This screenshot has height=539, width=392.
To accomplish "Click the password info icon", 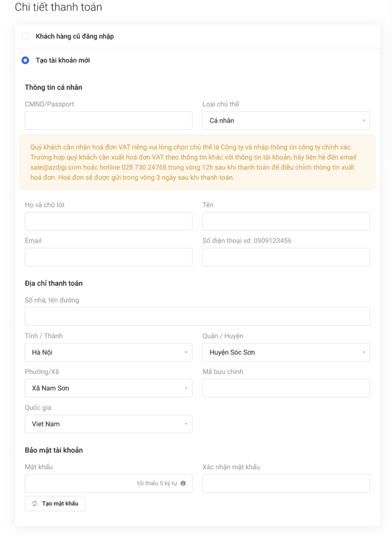I will (x=183, y=483).
